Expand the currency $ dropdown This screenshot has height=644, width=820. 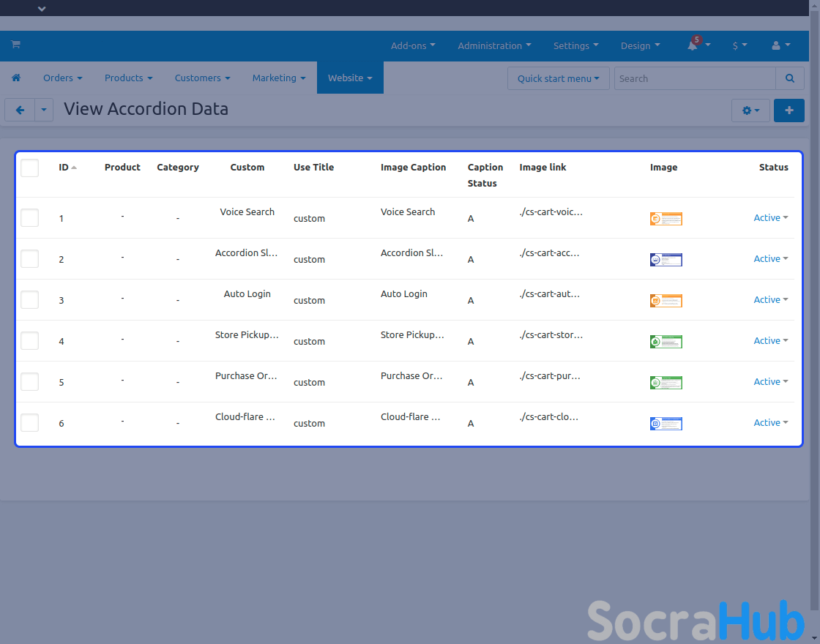739,45
